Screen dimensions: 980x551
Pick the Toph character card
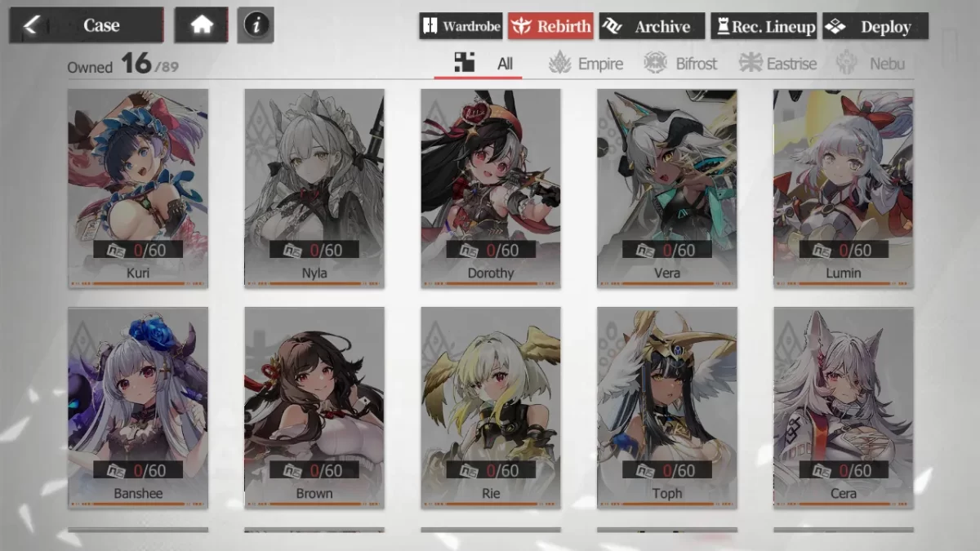click(x=667, y=408)
